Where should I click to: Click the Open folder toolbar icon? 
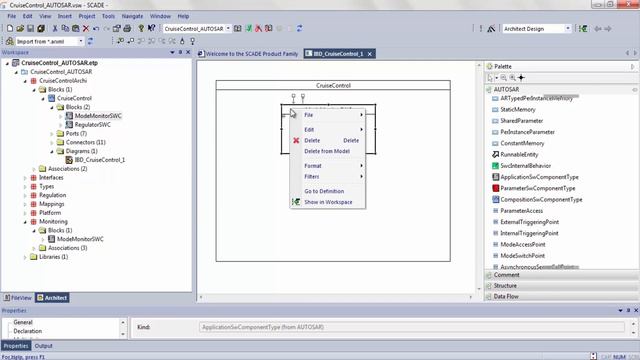click(20, 29)
